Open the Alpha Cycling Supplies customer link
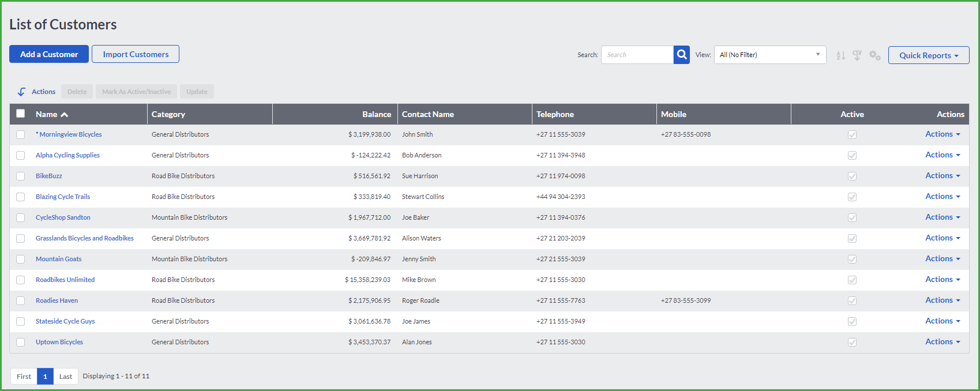Viewport: 980px width, 391px height. 67,155
